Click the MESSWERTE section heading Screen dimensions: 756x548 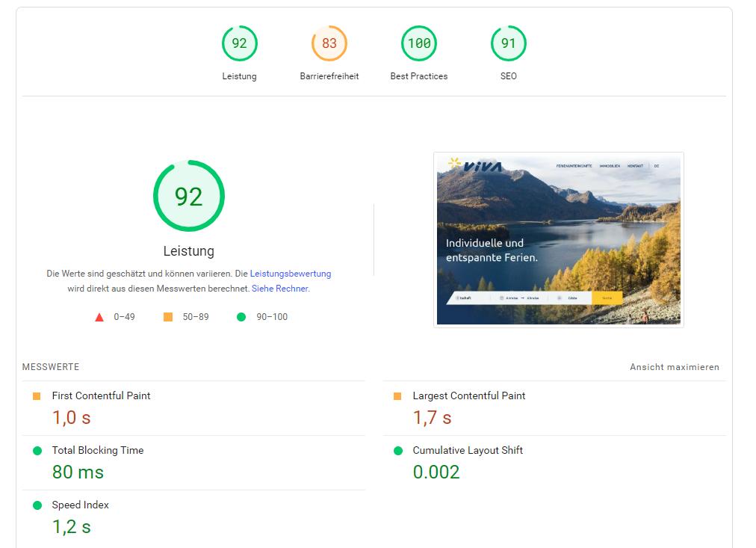[51, 367]
